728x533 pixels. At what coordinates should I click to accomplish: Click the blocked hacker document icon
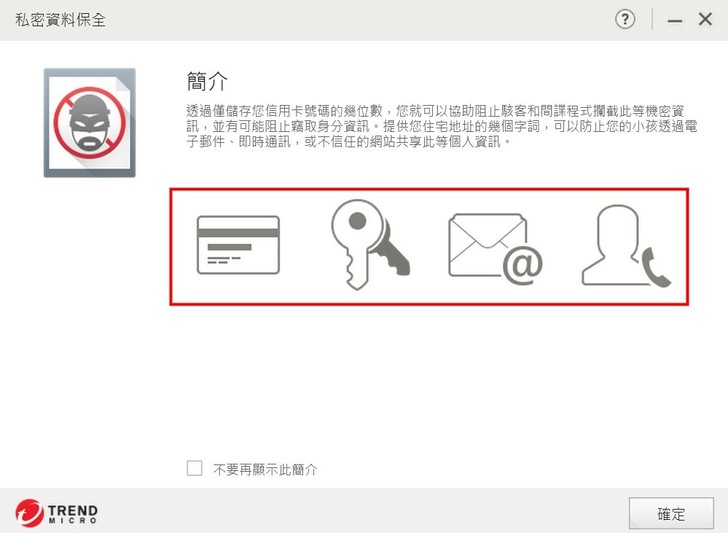90,123
